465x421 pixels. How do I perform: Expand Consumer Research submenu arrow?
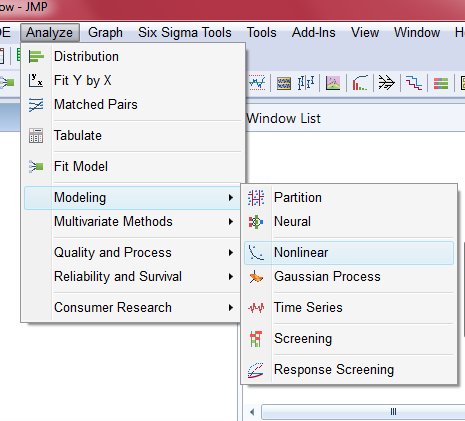point(231,308)
